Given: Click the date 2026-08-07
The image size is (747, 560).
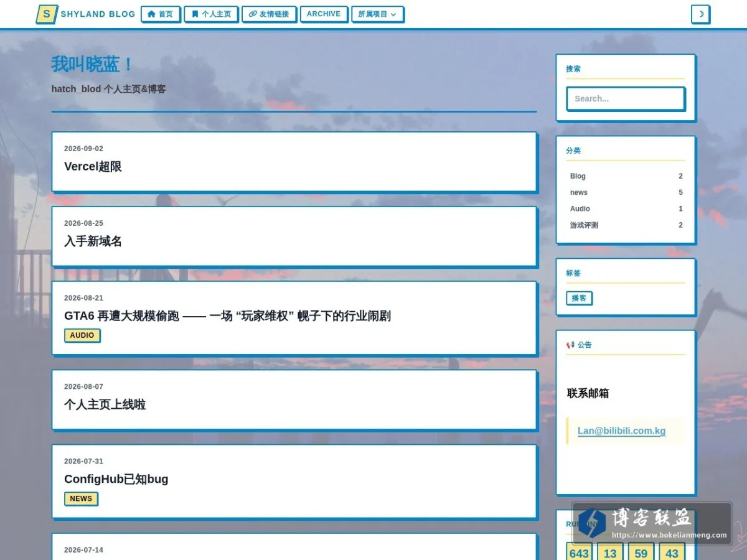Looking at the screenshot, I should [83, 386].
